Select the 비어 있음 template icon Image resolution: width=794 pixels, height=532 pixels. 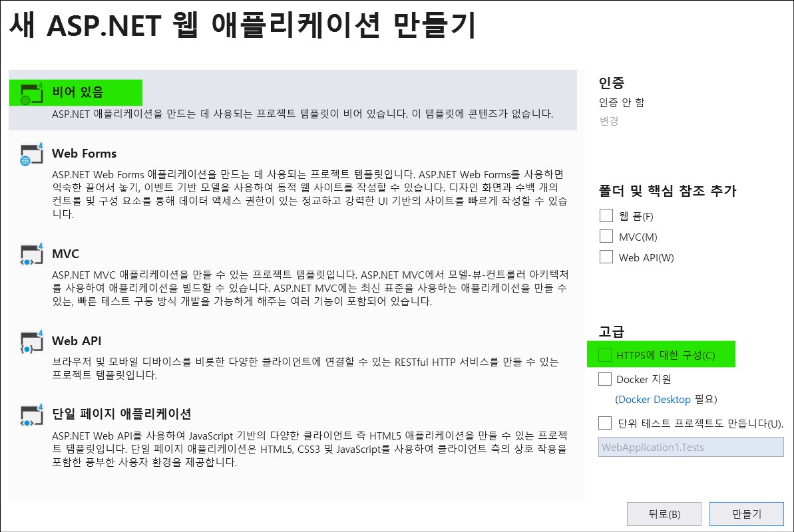click(31, 93)
